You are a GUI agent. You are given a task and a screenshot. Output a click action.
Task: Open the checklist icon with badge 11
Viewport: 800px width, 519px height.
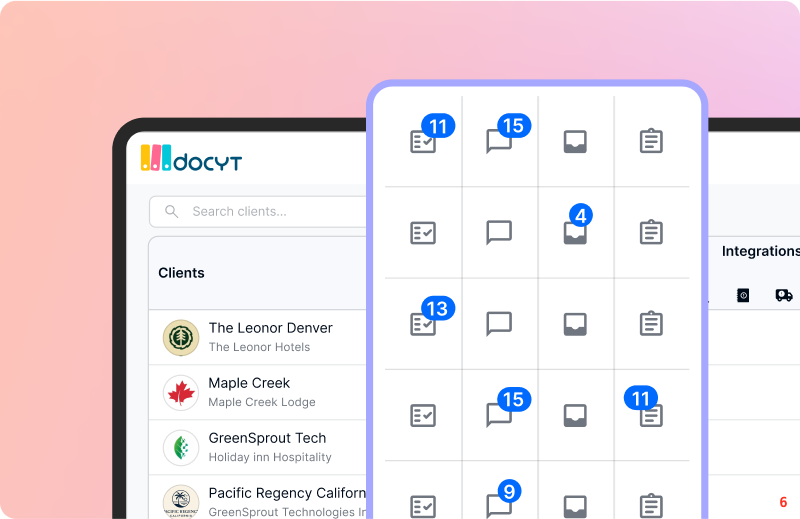click(423, 141)
